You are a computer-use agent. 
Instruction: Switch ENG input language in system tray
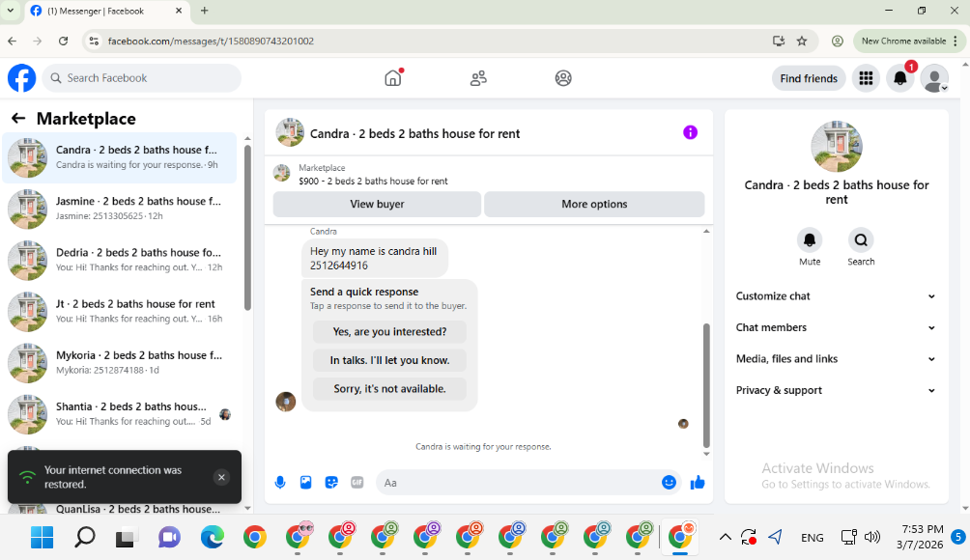pos(813,538)
